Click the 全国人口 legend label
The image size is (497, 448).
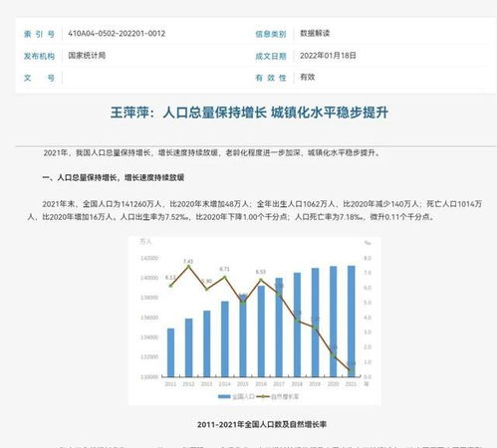pos(243,396)
